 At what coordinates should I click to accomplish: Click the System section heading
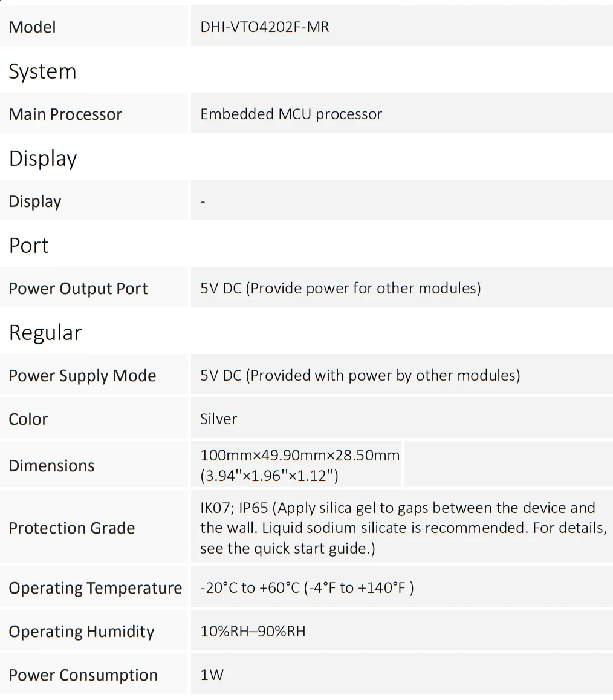pos(42,71)
